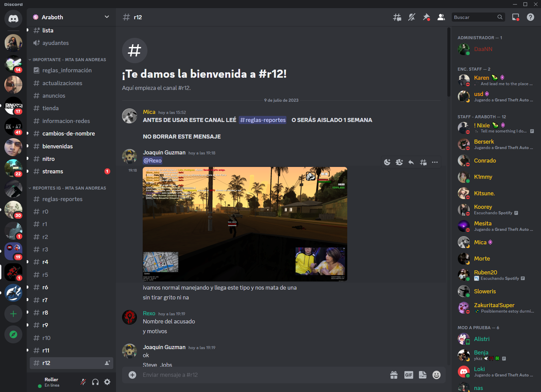541x392 pixels.
Task: Open the ayudantes announcement channel
Action: pos(71,43)
